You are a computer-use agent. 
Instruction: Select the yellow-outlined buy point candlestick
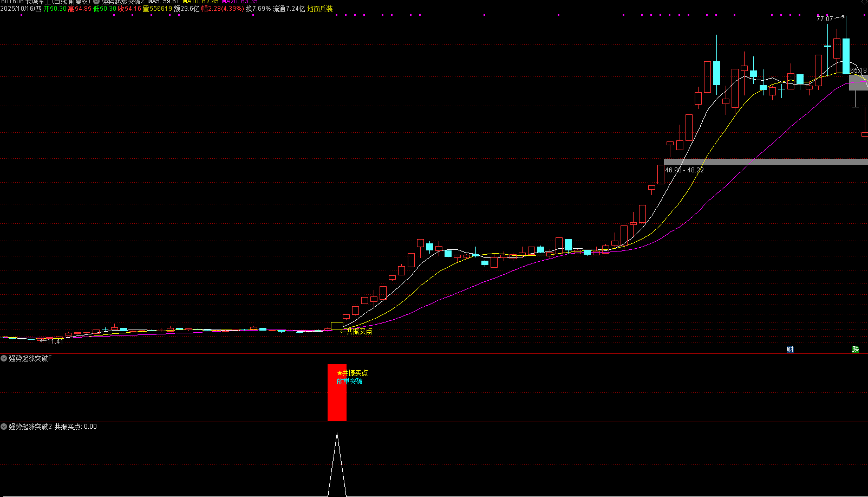[x=337, y=326]
